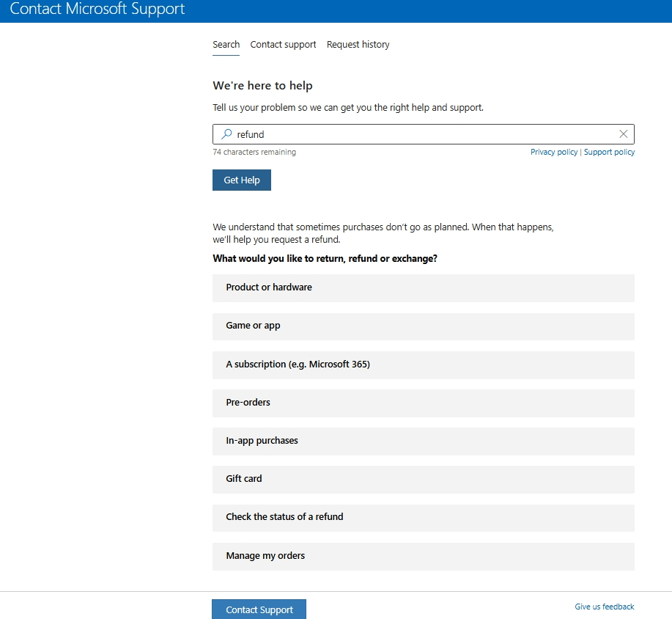The width and height of the screenshot is (672, 619).
Task: Click the search magnifier icon
Action: pos(226,134)
